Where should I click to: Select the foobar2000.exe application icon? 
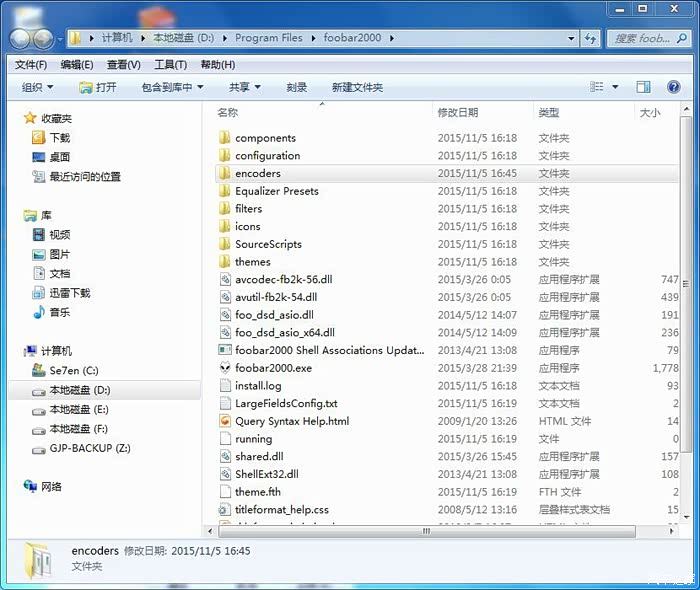tap(225, 368)
